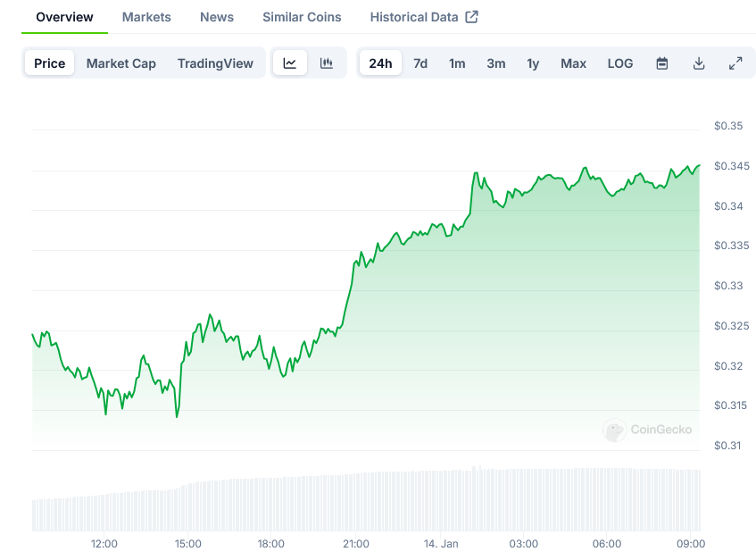Screen dimensions: 756x560
Task: Choose the 3m time range
Action: tap(496, 63)
